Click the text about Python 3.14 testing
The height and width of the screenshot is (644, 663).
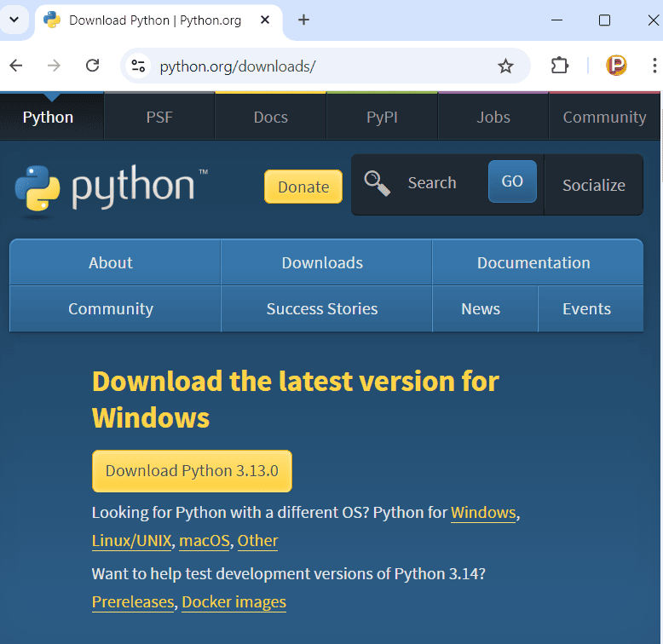(289, 574)
